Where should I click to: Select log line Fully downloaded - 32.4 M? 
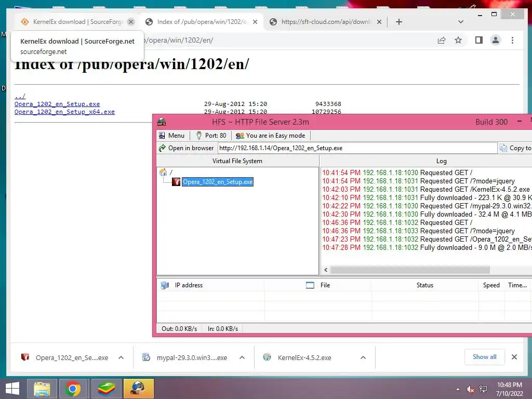coord(427,215)
